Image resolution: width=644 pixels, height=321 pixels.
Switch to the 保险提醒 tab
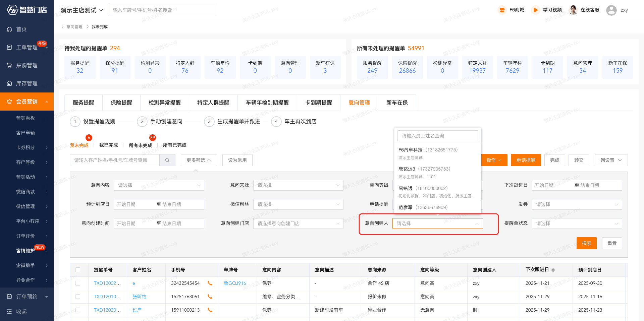121,103
